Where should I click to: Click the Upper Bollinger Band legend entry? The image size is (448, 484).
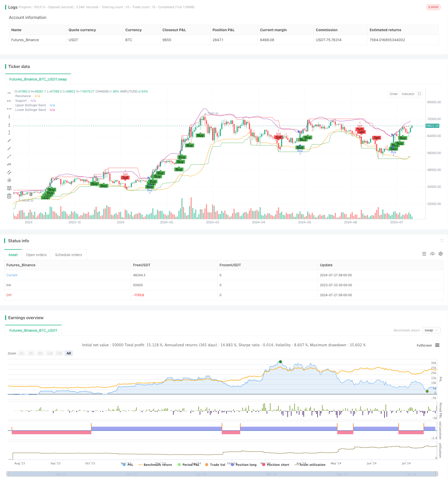click(35, 105)
